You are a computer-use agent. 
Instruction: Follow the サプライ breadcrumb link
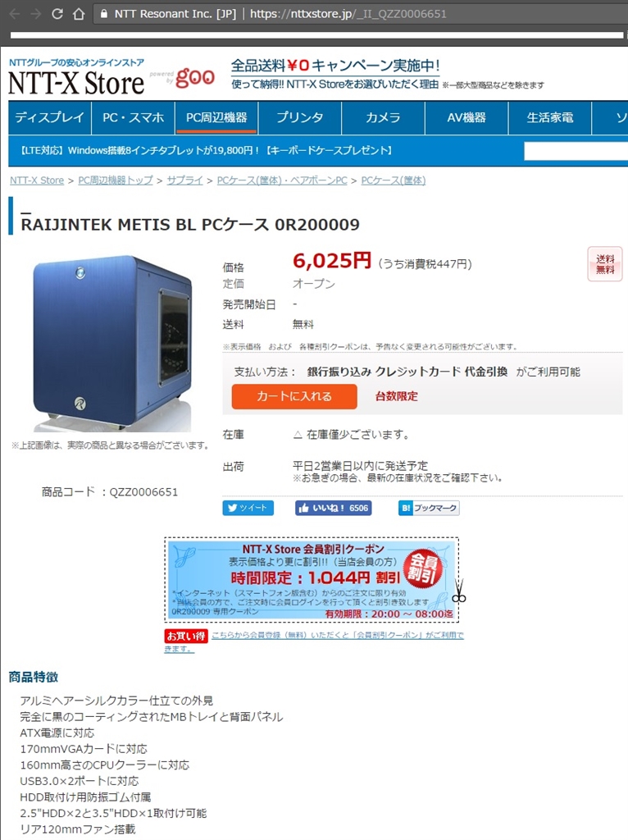(184, 180)
